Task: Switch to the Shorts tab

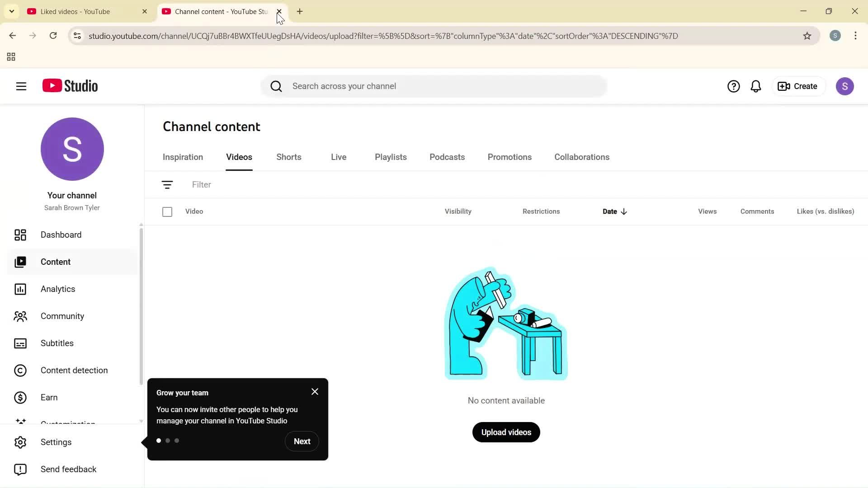Action: pyautogui.click(x=288, y=157)
